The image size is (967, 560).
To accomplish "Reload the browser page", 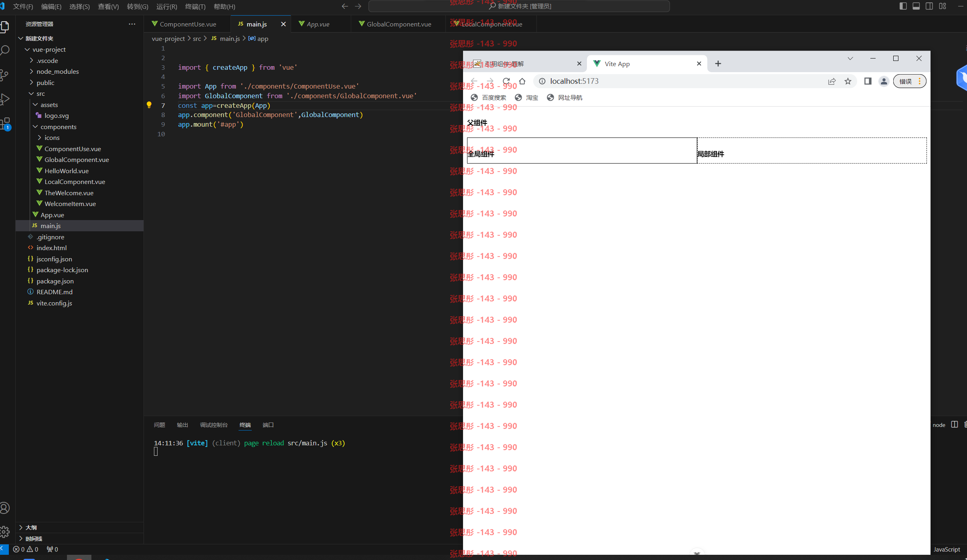I will (506, 81).
